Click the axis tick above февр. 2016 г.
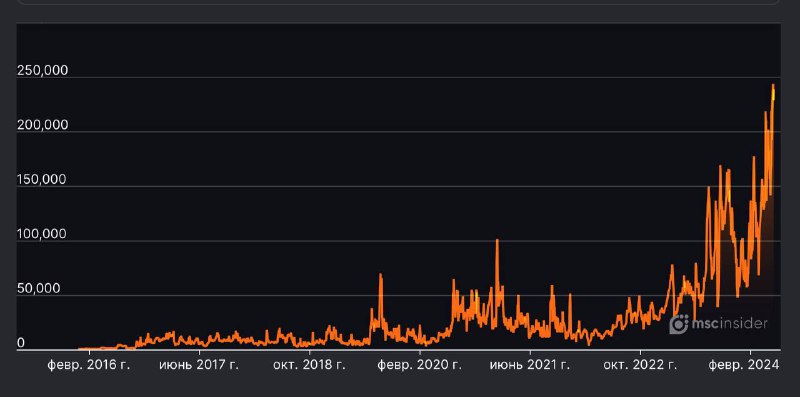The image size is (800, 397). pos(89,353)
